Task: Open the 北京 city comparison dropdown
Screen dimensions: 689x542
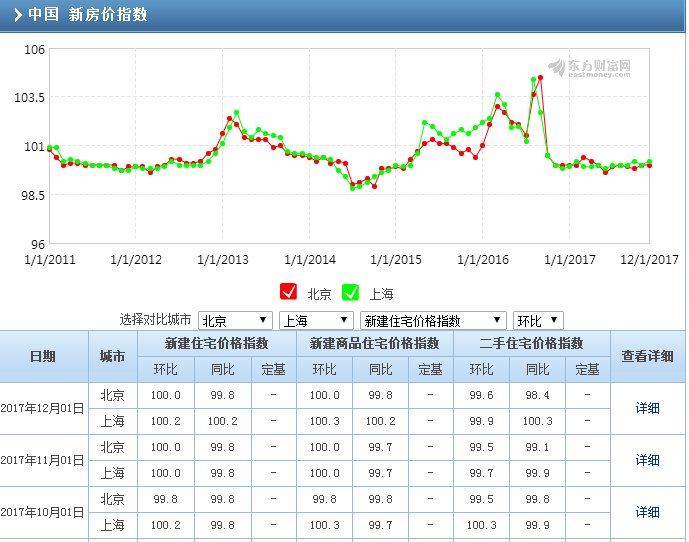Action: (x=235, y=321)
